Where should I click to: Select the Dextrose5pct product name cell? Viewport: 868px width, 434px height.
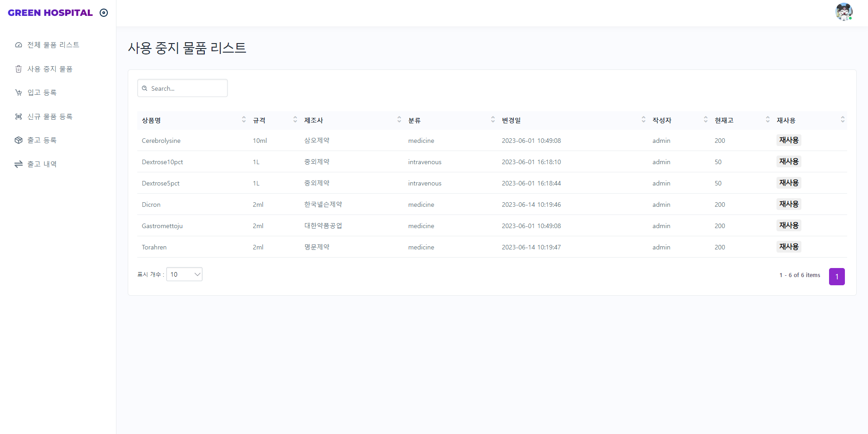[x=160, y=183]
